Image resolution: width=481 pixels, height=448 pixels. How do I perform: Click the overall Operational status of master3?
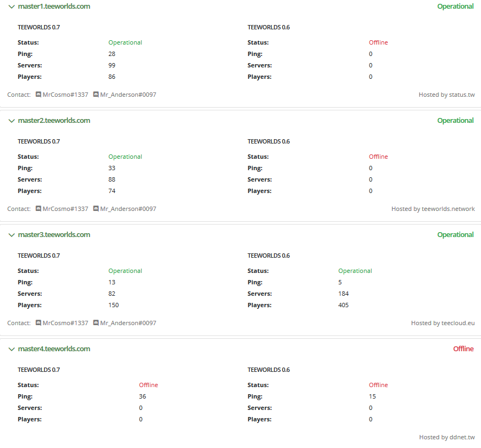(455, 235)
